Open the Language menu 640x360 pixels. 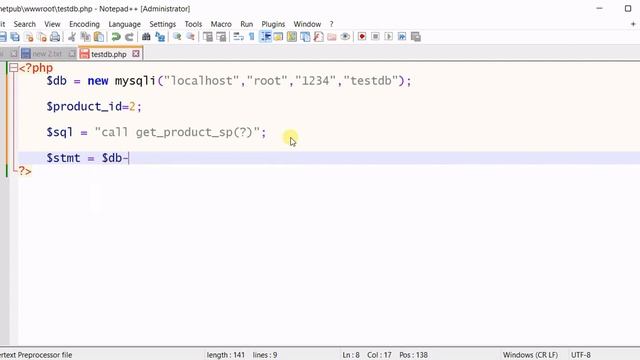124,24
